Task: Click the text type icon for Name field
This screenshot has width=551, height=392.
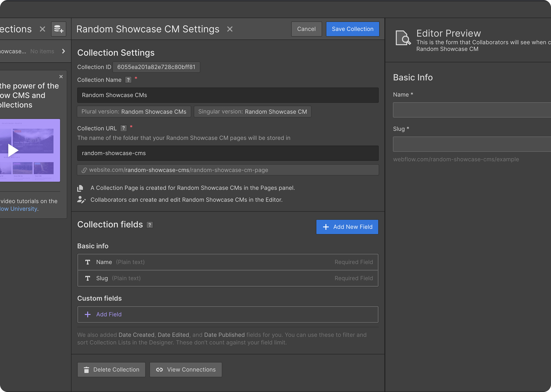Action: click(x=88, y=262)
